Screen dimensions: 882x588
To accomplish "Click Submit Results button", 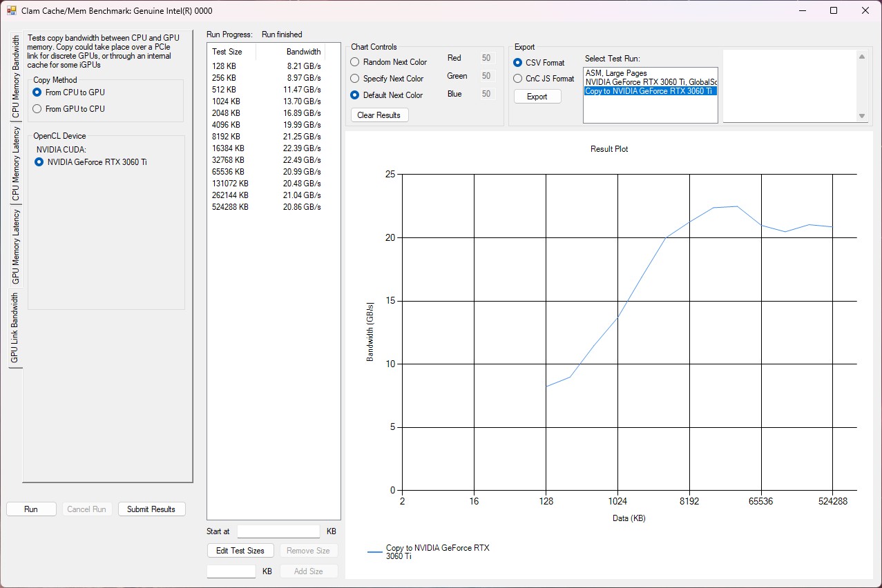I will (x=152, y=509).
